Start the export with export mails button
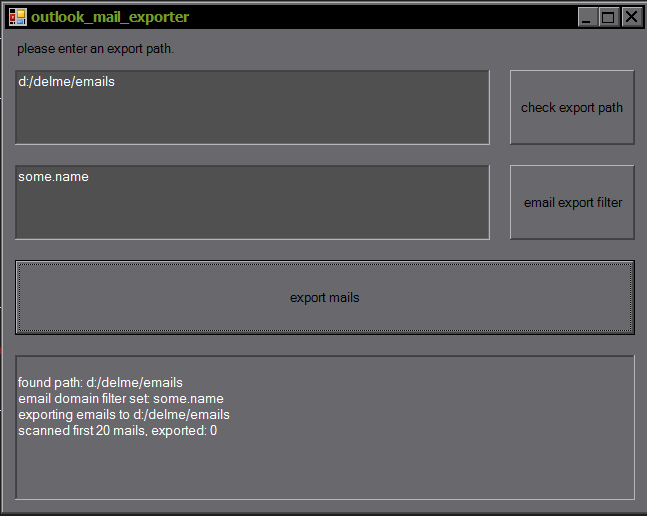Image resolution: width=647 pixels, height=516 pixels. click(x=325, y=297)
